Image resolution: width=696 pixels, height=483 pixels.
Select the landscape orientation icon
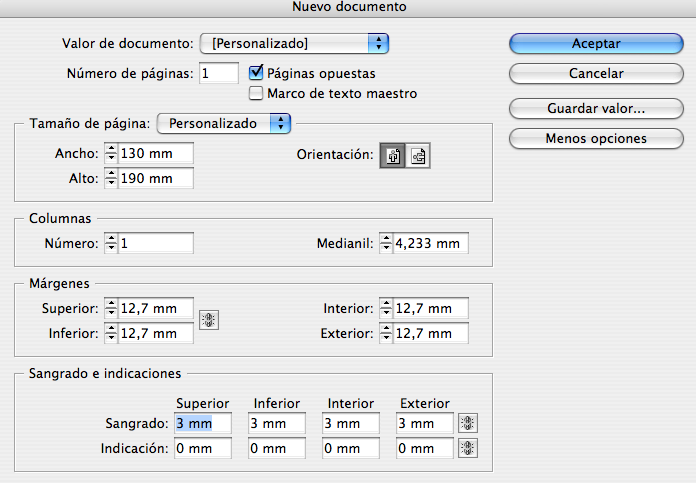click(418, 155)
